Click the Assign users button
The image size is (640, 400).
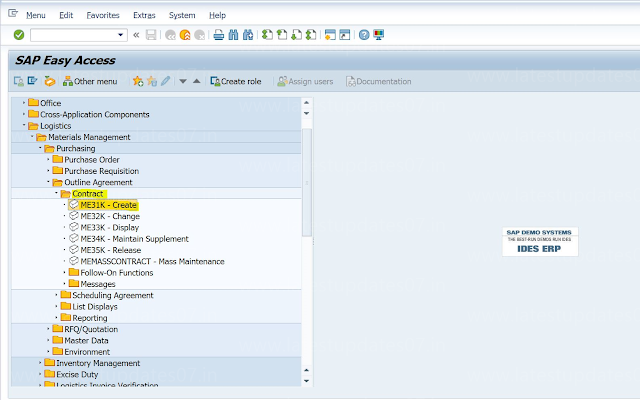click(x=305, y=82)
